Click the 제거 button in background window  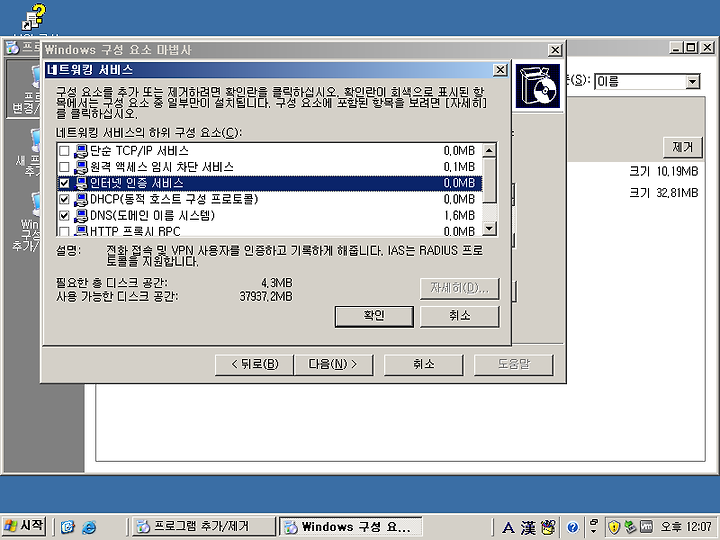[682, 147]
